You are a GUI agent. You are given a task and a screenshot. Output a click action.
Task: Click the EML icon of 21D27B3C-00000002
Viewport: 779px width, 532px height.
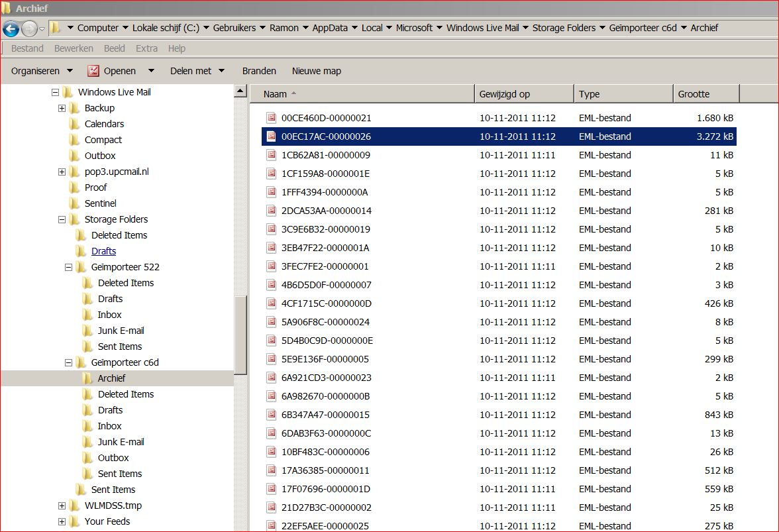click(x=272, y=507)
